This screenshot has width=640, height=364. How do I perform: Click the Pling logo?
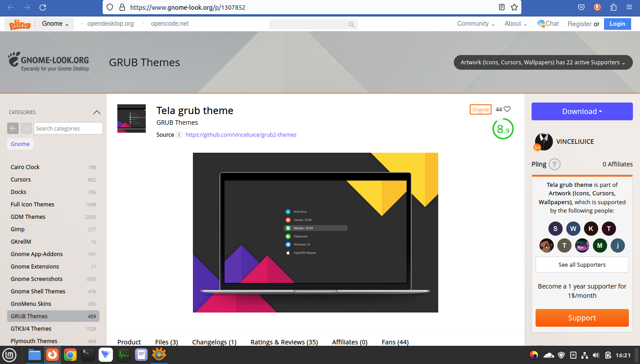coord(20,24)
